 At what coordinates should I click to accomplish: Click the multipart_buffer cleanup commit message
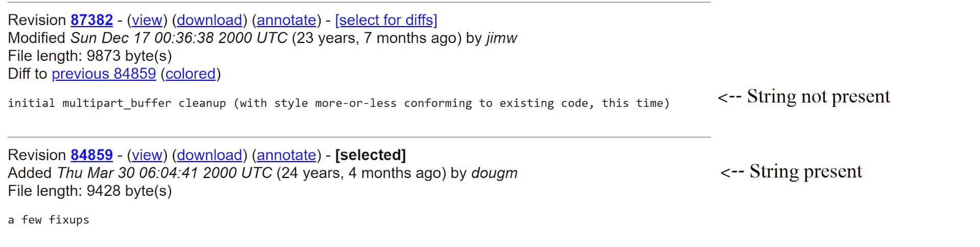click(338, 103)
